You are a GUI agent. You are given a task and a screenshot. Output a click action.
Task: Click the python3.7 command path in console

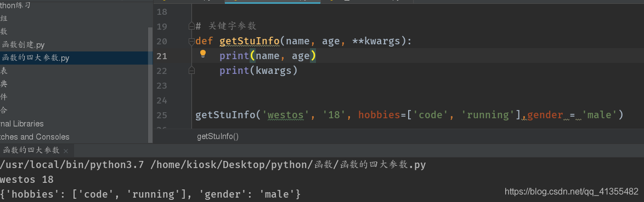pyautogui.click(x=72, y=165)
